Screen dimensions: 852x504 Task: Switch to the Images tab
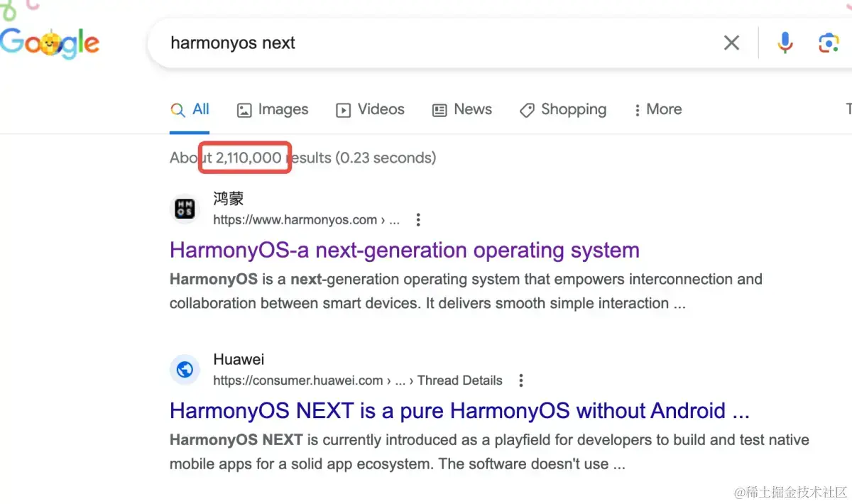(x=273, y=109)
